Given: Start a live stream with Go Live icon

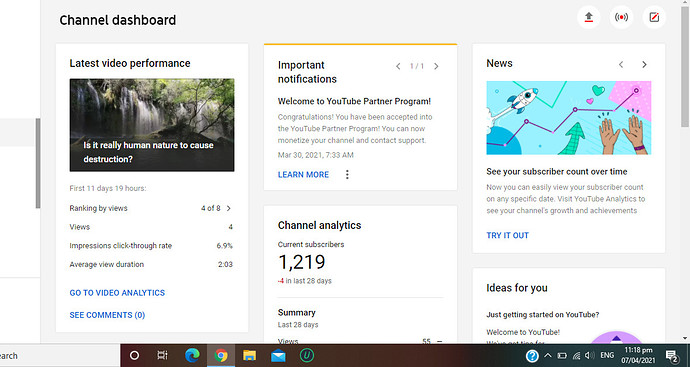Looking at the screenshot, I should 621,18.
